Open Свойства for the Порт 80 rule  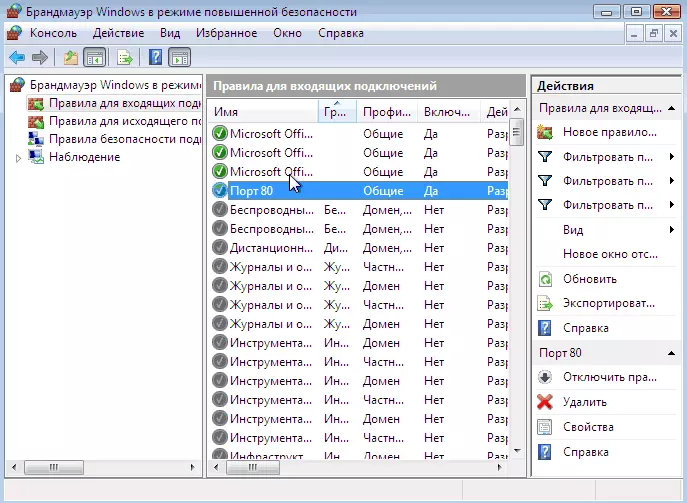(587, 427)
